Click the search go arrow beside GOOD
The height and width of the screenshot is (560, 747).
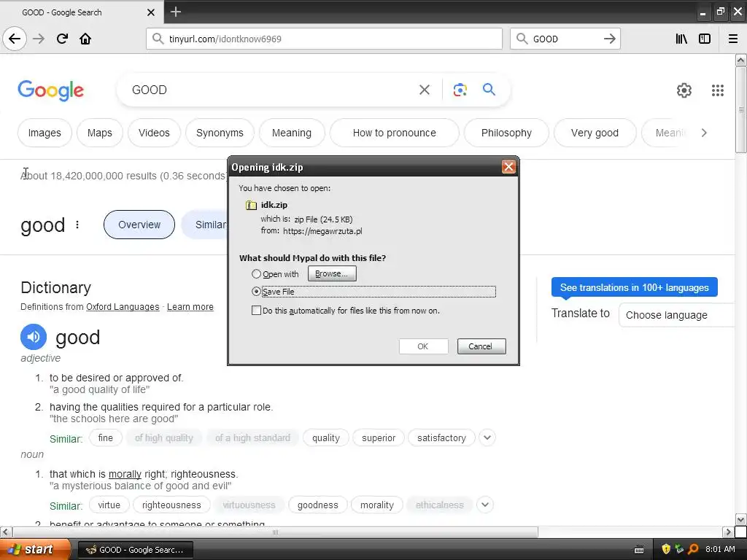(x=609, y=39)
